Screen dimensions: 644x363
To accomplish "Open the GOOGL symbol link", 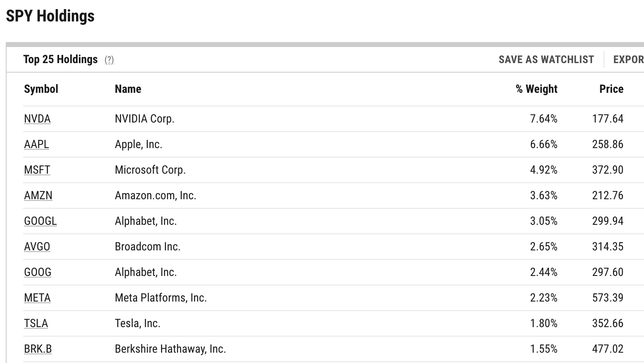I will (x=40, y=221).
